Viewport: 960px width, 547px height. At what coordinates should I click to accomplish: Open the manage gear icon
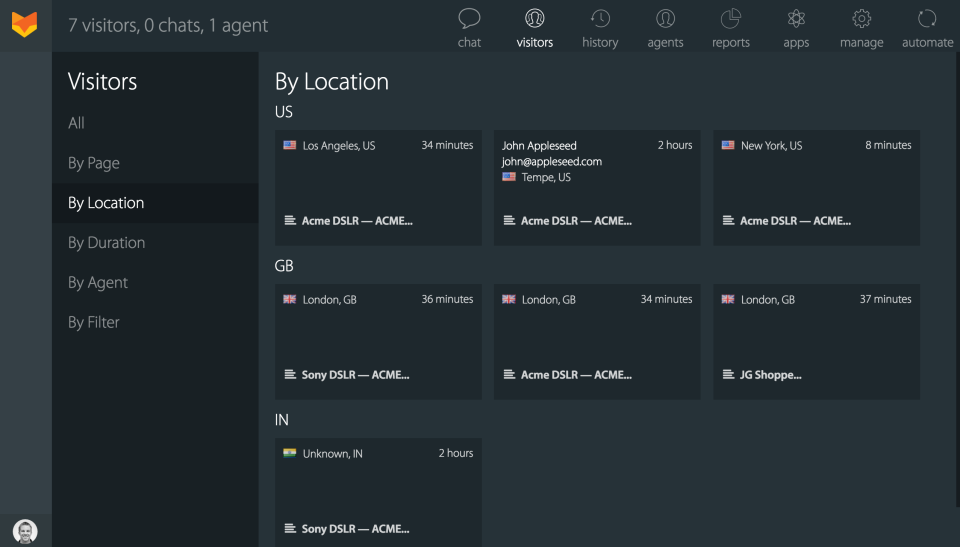point(861,19)
